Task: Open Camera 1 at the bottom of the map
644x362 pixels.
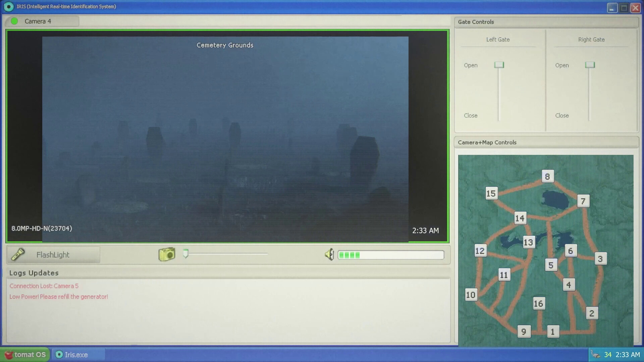Action: click(x=553, y=331)
